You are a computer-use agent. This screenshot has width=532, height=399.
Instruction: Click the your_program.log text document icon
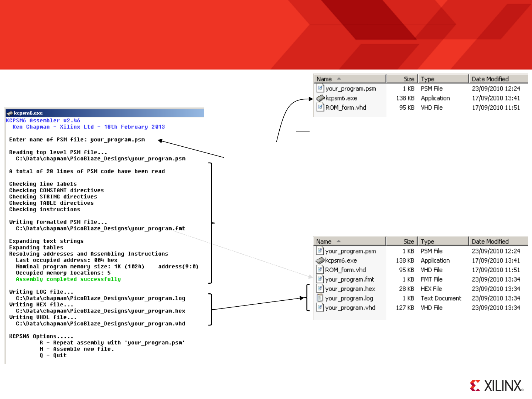320,298
